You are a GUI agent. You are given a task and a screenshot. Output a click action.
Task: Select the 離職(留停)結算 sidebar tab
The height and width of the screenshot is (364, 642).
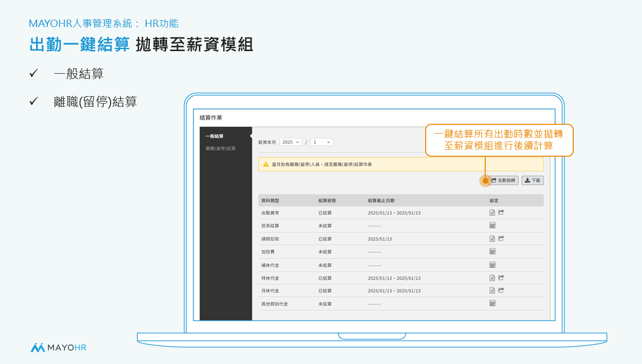click(221, 148)
